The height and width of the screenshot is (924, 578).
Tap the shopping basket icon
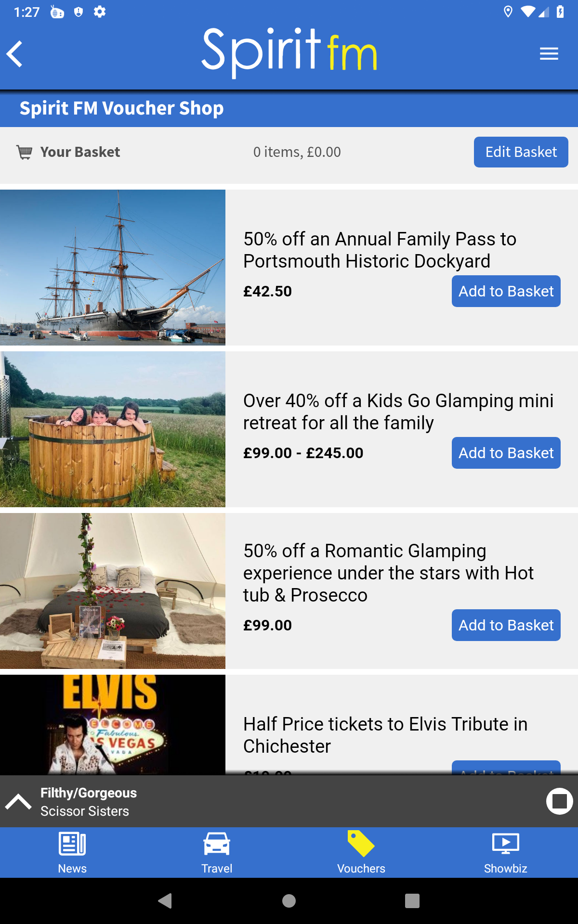tap(25, 152)
